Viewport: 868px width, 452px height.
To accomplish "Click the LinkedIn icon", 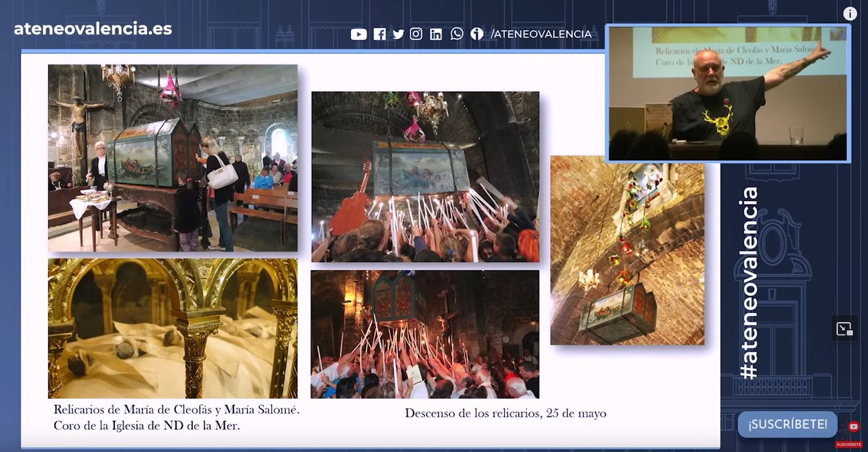I will 436,34.
